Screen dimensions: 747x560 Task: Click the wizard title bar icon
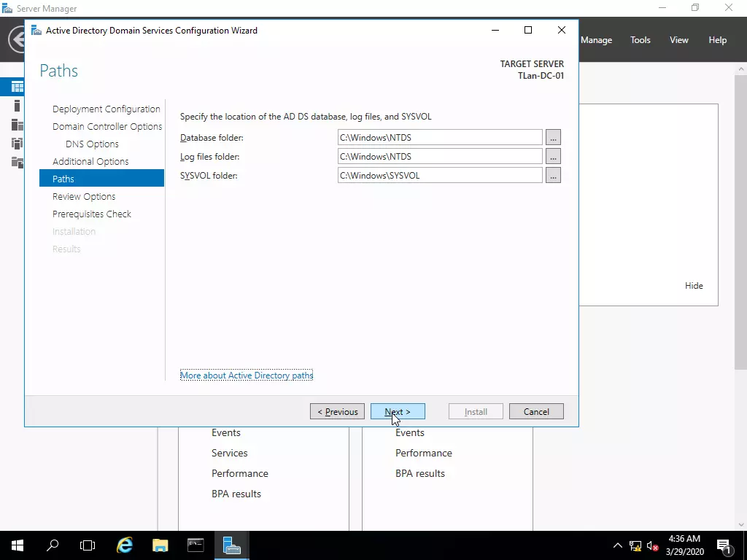[x=36, y=31]
